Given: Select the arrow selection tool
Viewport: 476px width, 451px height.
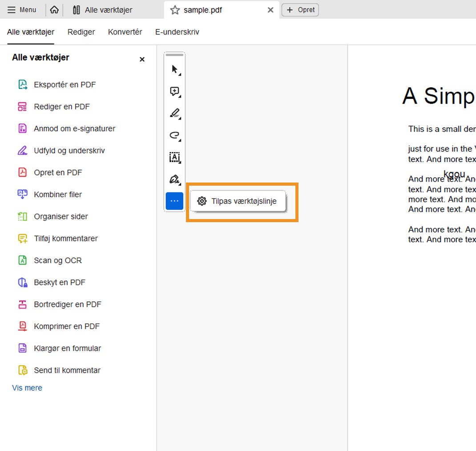Looking at the screenshot, I should point(175,69).
